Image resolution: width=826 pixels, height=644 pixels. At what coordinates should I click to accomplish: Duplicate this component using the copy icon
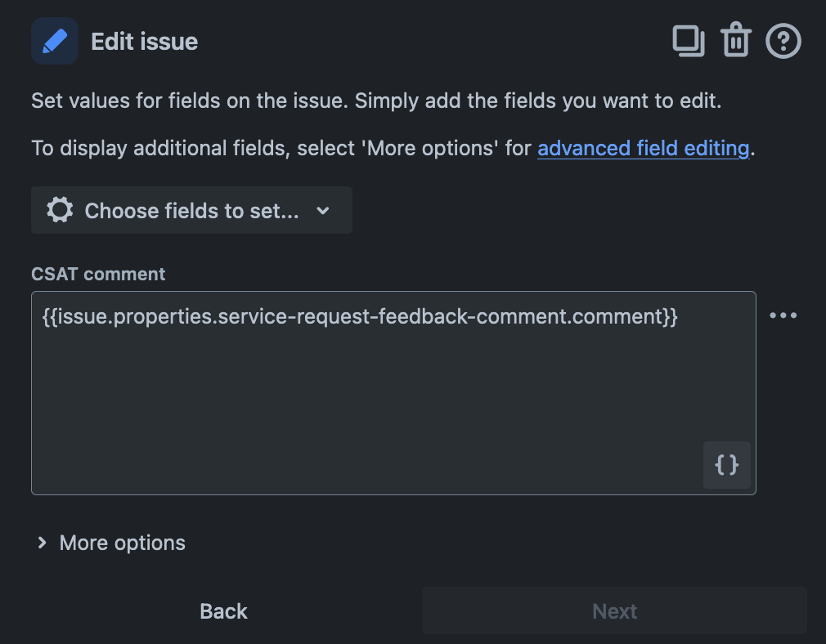[x=688, y=41]
